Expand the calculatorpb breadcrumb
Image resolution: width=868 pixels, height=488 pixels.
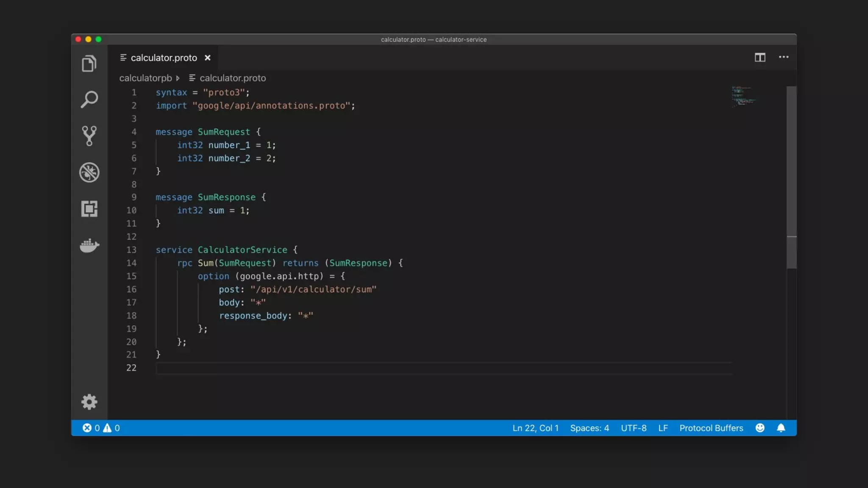(145, 78)
